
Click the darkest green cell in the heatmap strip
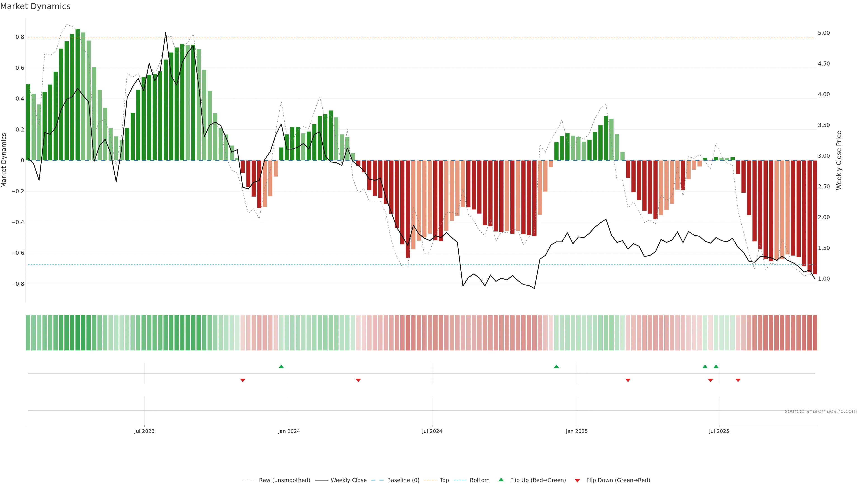(x=78, y=333)
